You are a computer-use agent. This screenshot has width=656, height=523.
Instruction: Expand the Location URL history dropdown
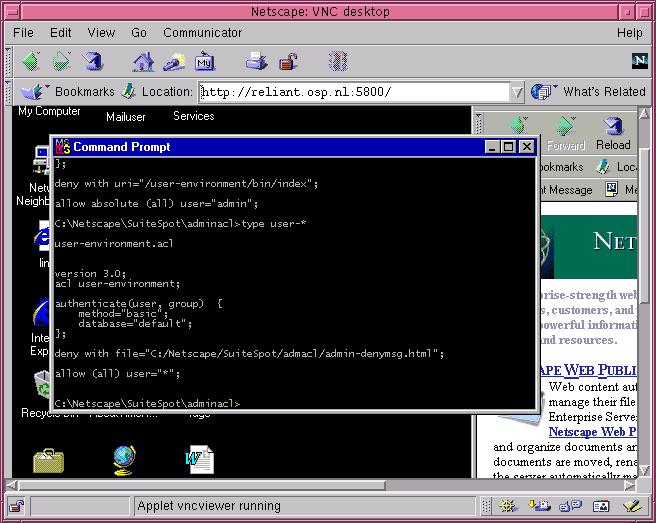[x=517, y=92]
